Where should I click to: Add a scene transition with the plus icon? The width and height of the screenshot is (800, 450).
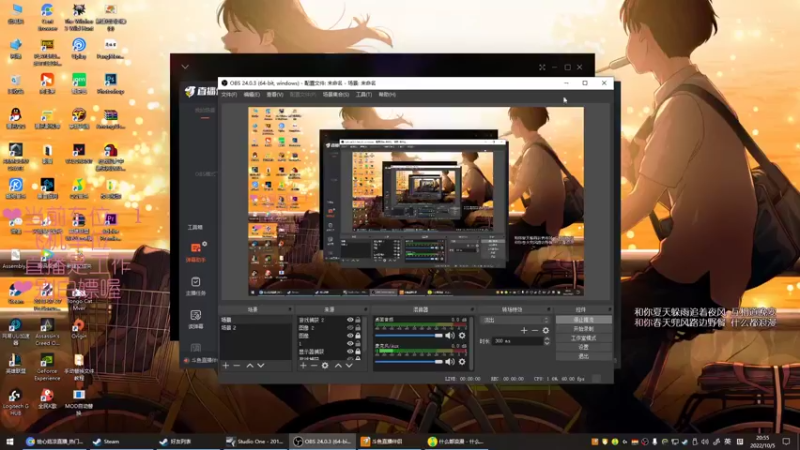click(x=524, y=330)
